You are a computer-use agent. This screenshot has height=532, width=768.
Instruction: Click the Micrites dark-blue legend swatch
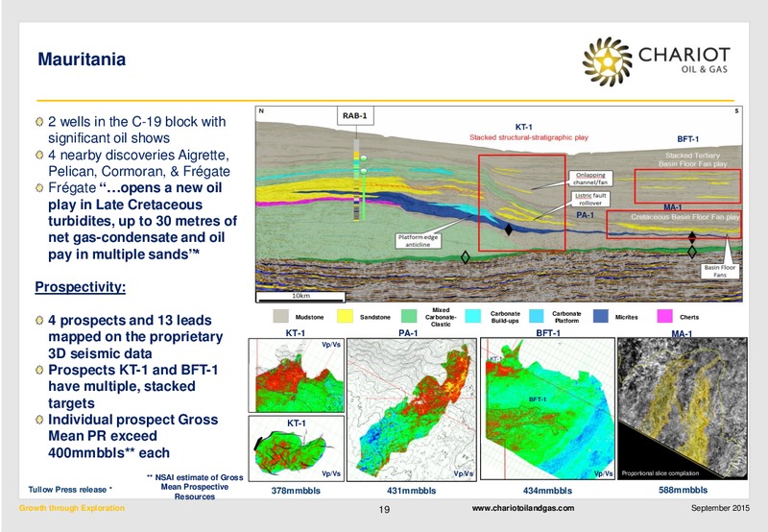(601, 317)
